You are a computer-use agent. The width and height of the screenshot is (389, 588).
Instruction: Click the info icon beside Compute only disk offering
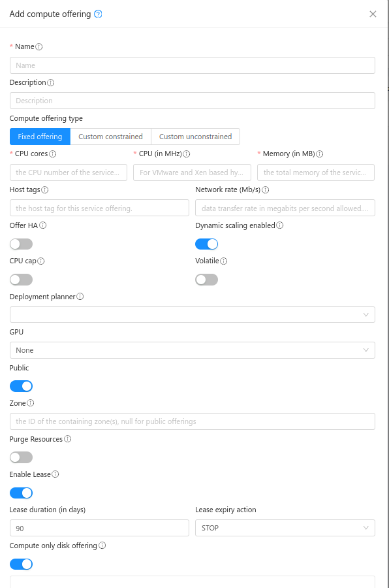101,546
